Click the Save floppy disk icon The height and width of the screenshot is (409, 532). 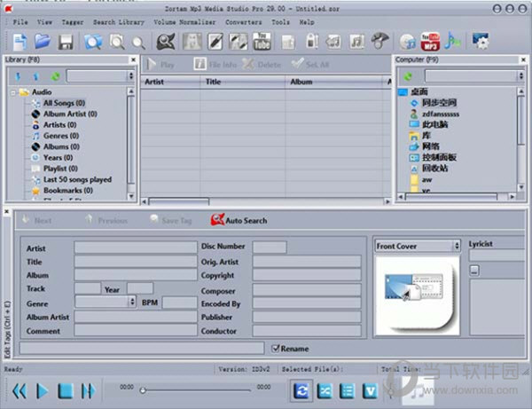click(x=66, y=41)
